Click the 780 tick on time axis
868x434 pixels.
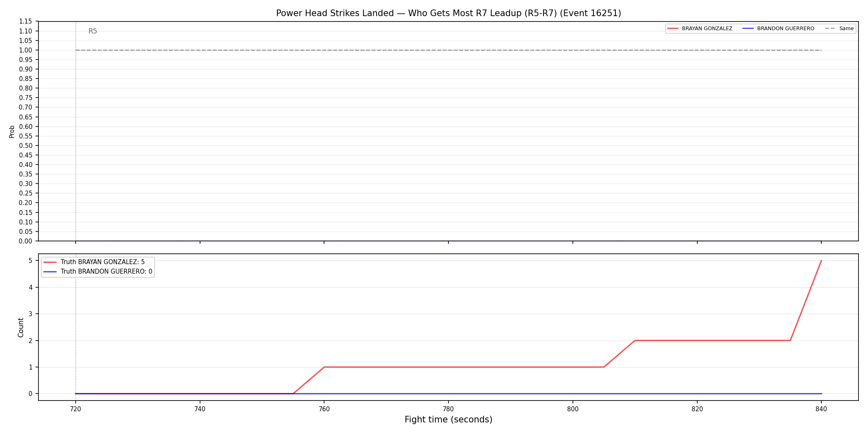click(448, 409)
